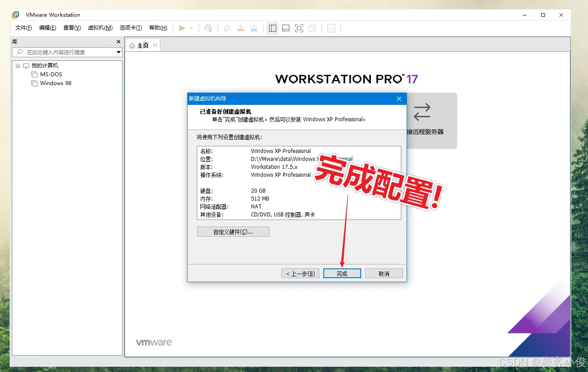588x372 pixels.
Task: Click the library search input field
Action: click(x=67, y=52)
